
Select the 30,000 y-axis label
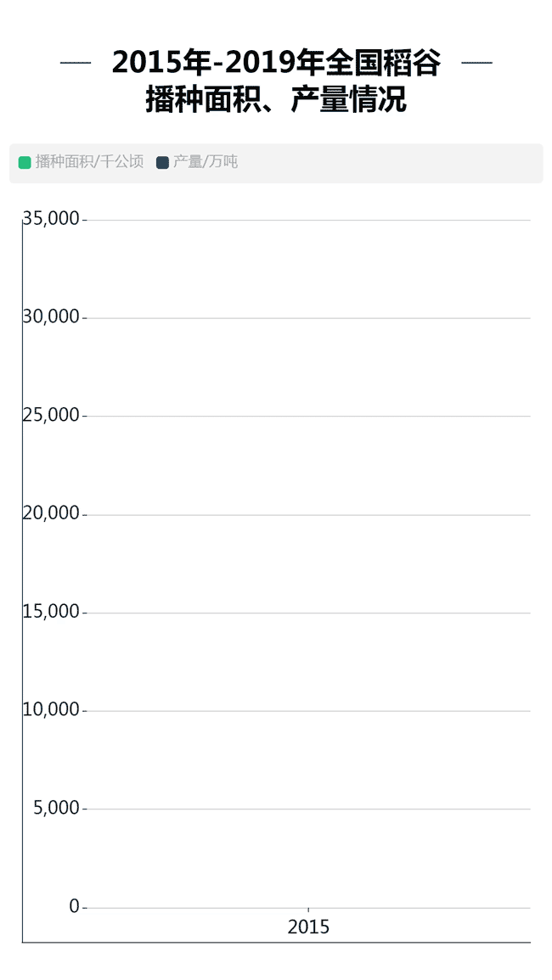51,316
